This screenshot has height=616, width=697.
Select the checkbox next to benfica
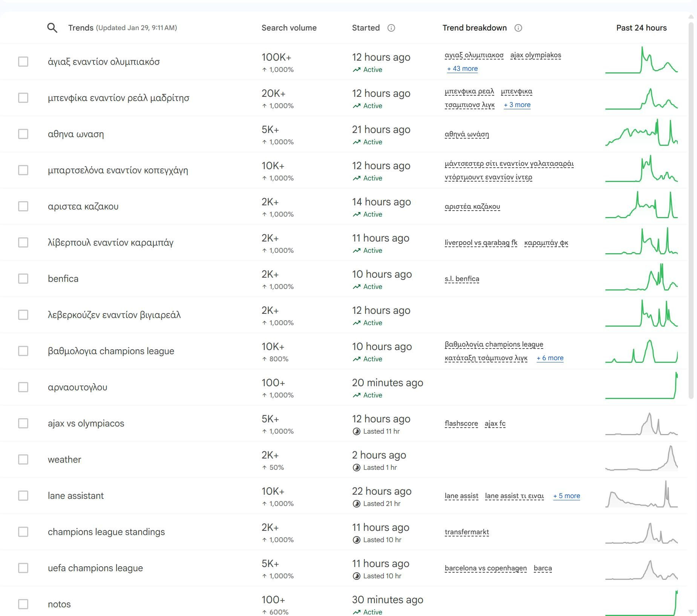[x=23, y=279]
